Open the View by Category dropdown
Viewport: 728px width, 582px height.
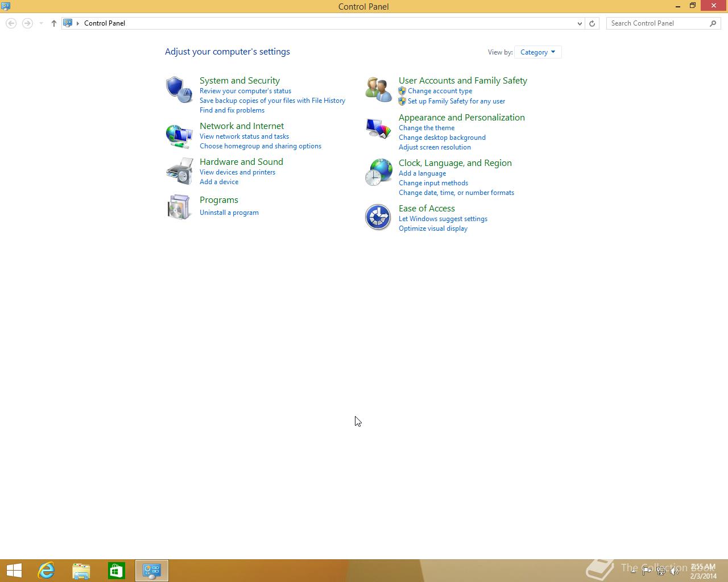(x=537, y=52)
